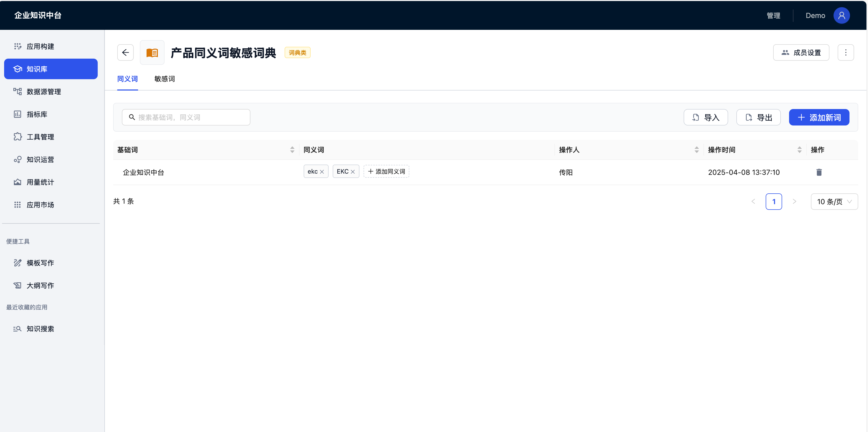Expand the 10 条/页 page size dropdown
This screenshot has height=432, width=868.
[834, 202]
